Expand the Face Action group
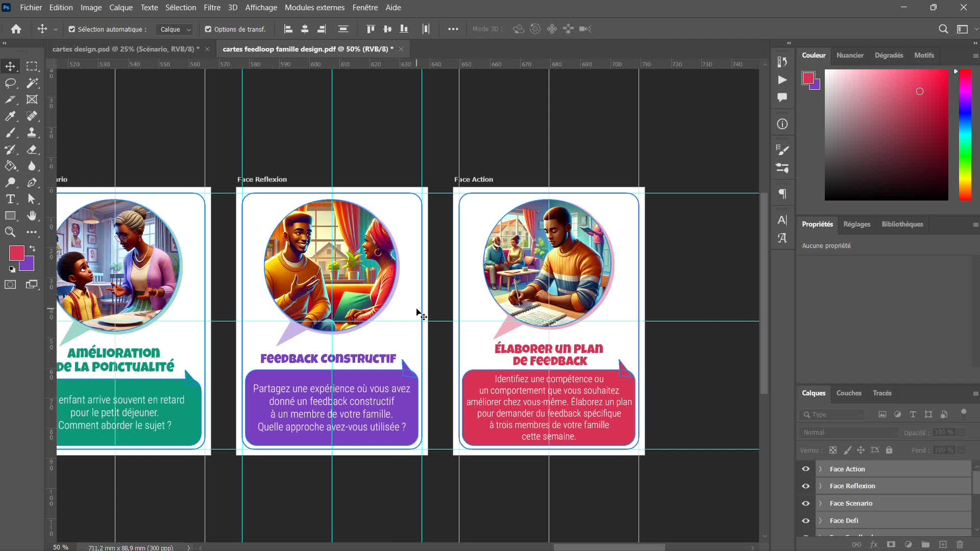 pos(820,469)
